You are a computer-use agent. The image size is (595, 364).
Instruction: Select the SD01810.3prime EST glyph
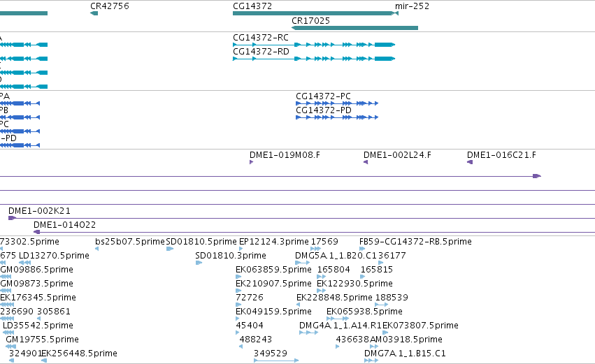(199, 263)
